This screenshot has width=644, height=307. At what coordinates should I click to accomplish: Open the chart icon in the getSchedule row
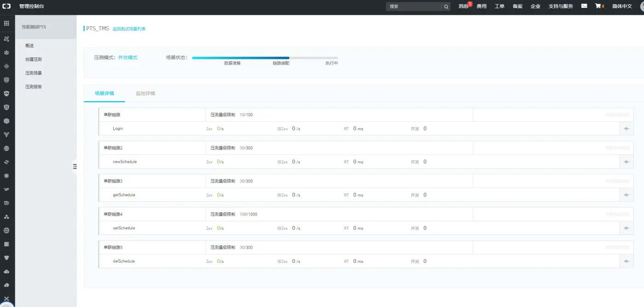tap(626, 195)
